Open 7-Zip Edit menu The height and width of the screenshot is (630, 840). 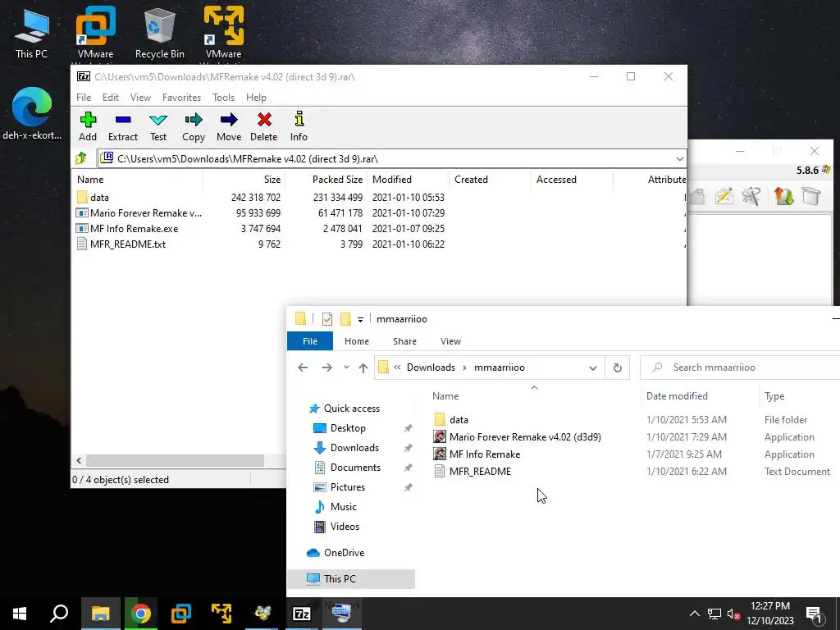(x=111, y=98)
